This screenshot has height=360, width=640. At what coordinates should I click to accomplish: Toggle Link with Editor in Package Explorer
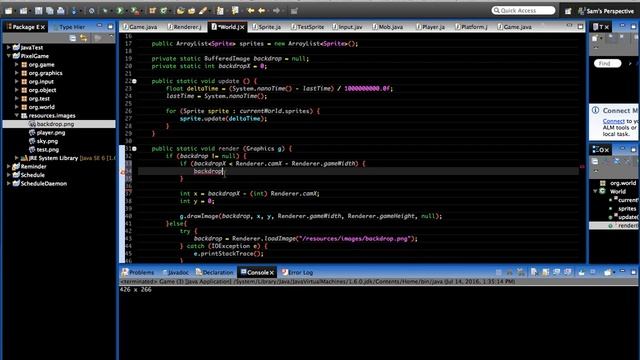pos(84,38)
